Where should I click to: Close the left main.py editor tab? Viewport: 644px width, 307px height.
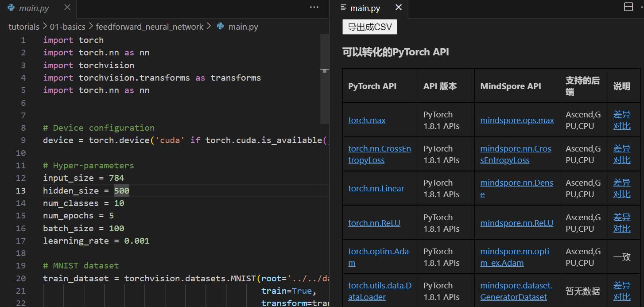tap(67, 8)
